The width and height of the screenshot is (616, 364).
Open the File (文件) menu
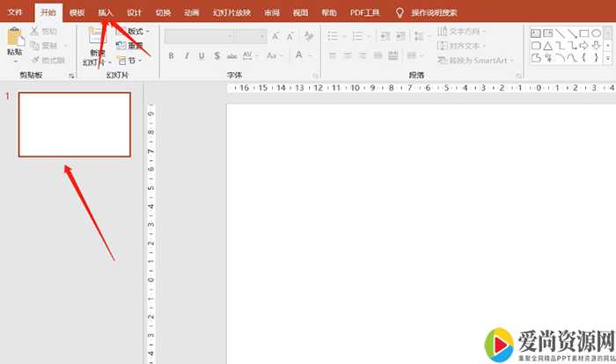pyautogui.click(x=15, y=13)
